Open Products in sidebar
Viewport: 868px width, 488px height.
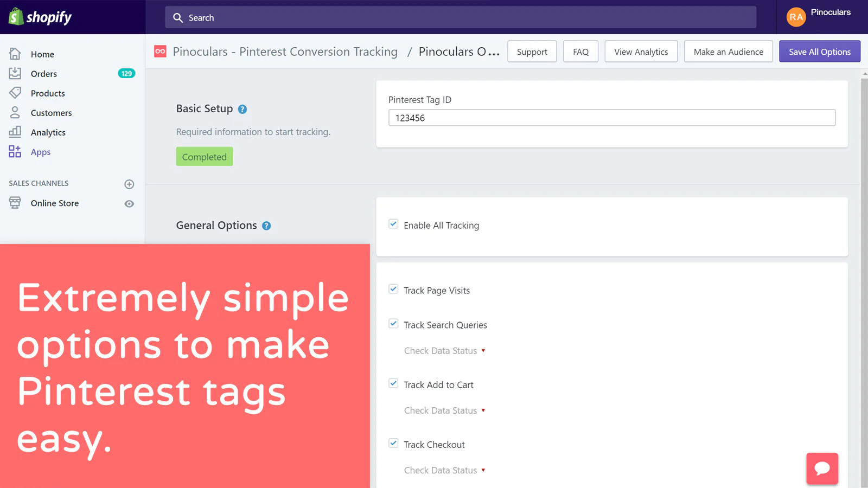tap(48, 93)
